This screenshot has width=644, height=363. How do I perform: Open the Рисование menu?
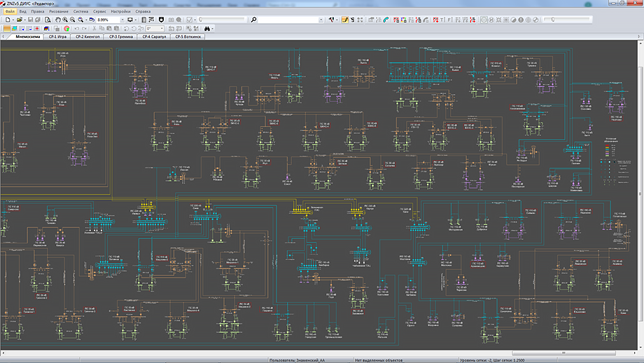point(59,12)
